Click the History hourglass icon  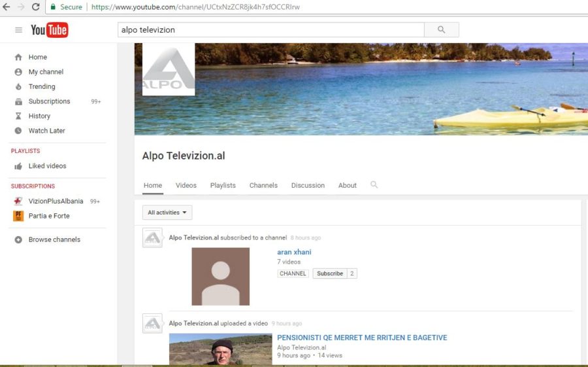pos(18,116)
